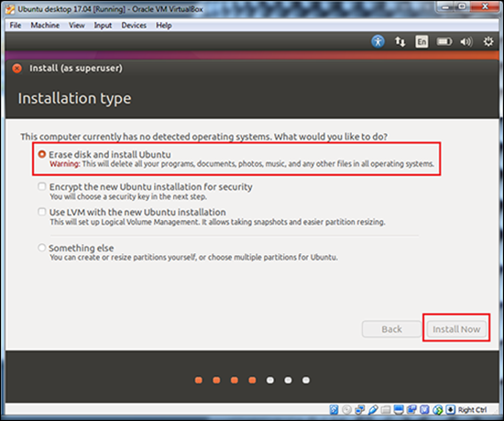
Task: Close the Install (as superuser) window
Action: point(17,68)
